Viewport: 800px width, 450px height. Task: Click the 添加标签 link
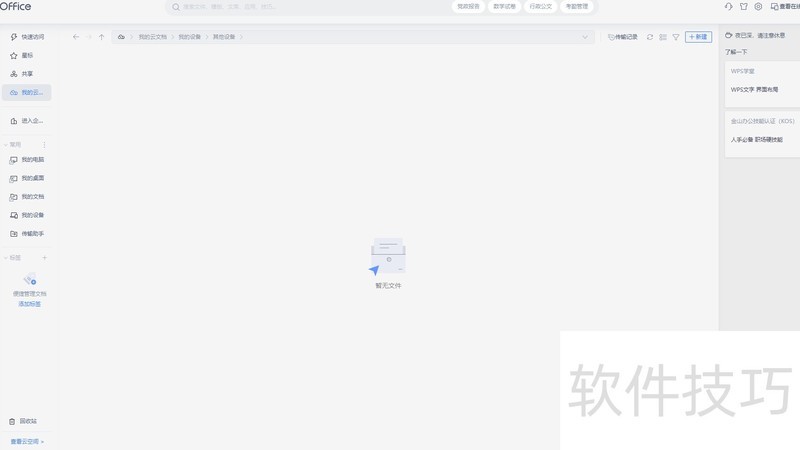[30, 303]
